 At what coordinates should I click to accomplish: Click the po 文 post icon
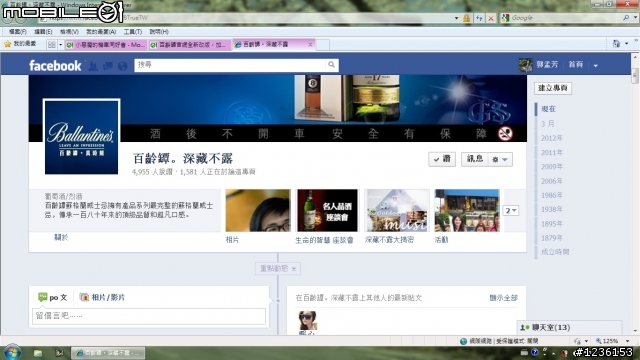[42, 297]
